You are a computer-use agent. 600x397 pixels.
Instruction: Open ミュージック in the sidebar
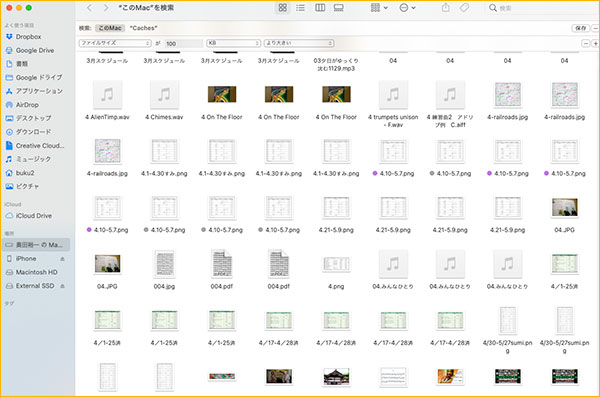[33, 159]
